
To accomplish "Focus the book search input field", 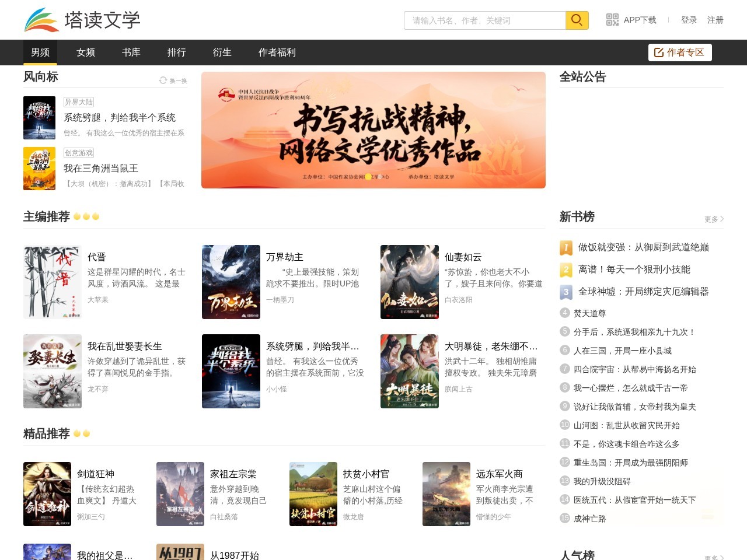I will (x=485, y=20).
